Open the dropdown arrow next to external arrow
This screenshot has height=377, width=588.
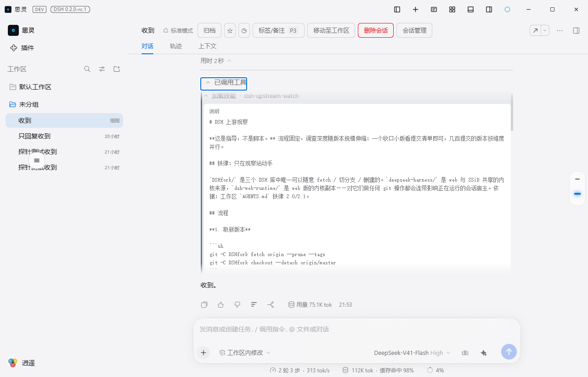coord(545,30)
